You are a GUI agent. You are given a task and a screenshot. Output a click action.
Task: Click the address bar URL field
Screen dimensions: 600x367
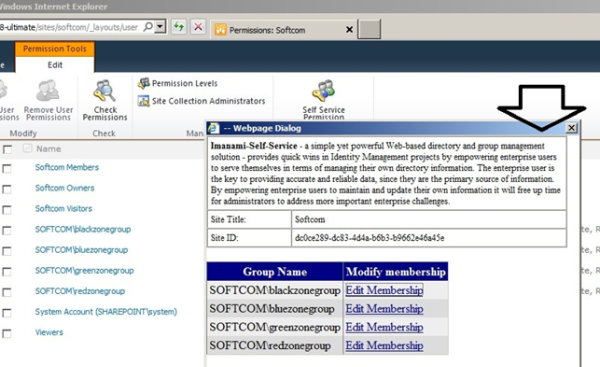[x=70, y=27]
